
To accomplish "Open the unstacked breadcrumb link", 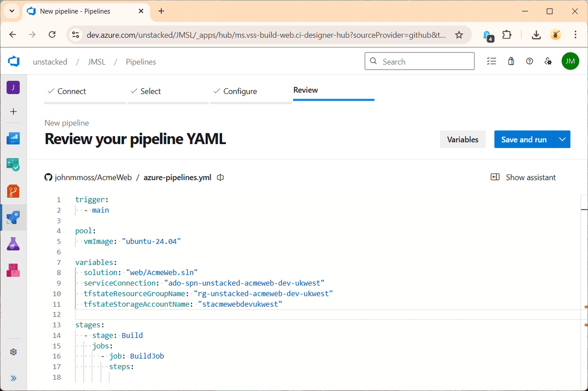I will click(50, 62).
